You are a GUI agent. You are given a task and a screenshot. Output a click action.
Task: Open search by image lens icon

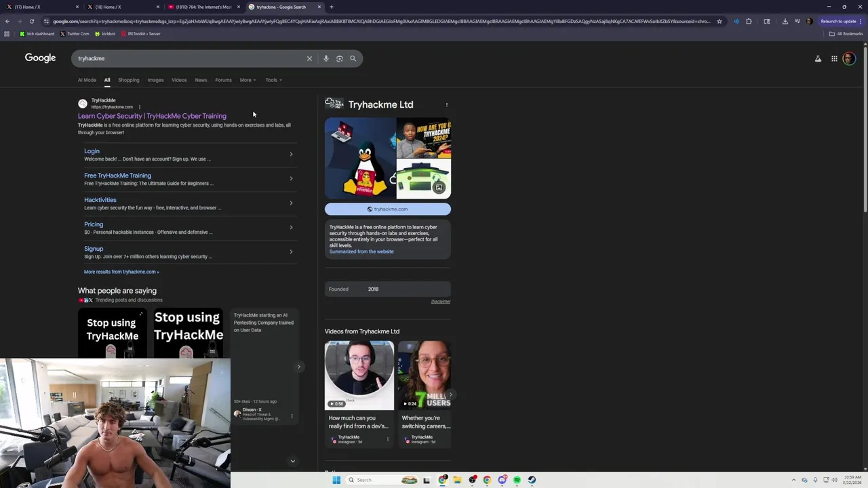tap(340, 58)
